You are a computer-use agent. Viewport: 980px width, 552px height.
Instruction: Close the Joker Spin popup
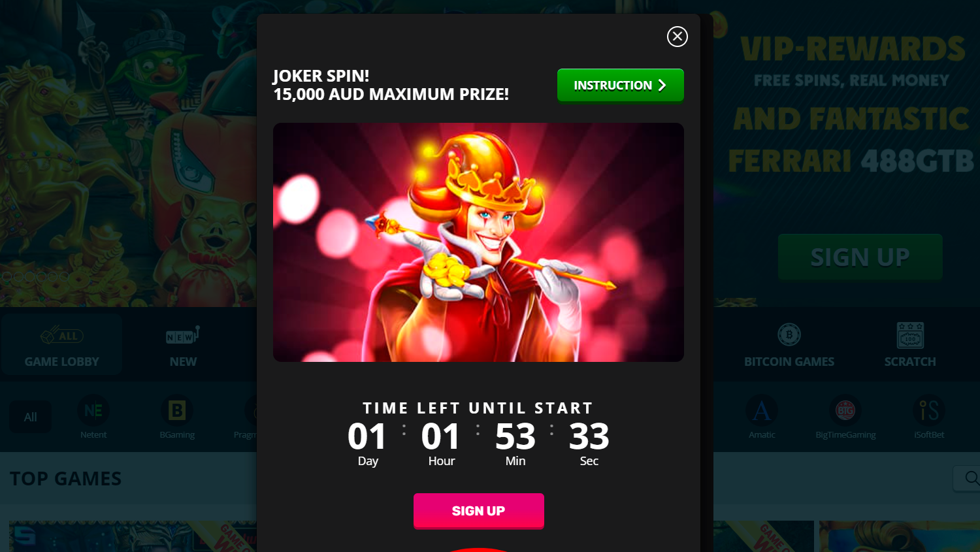(677, 37)
